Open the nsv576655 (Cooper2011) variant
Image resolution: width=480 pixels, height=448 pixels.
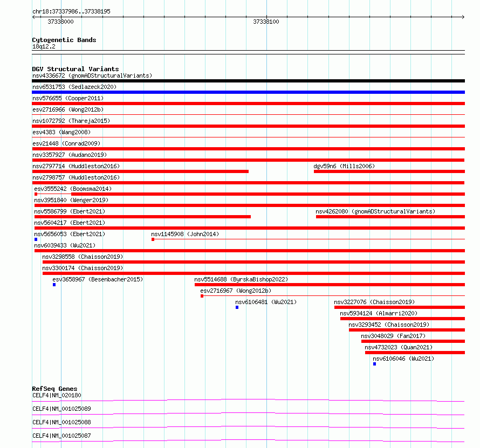tap(68, 98)
